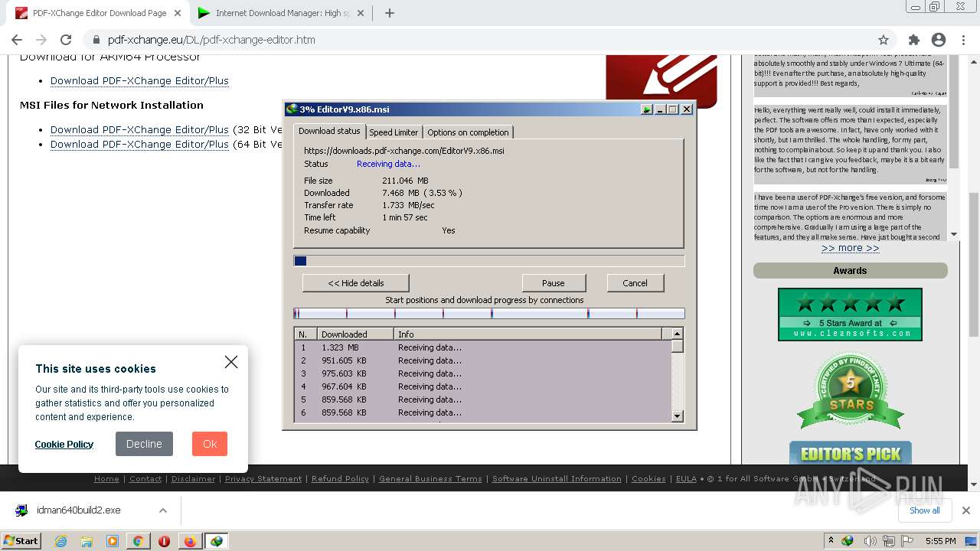The height and width of the screenshot is (551, 980).
Task: Open volume speaker icon in tray
Action: click(x=871, y=541)
